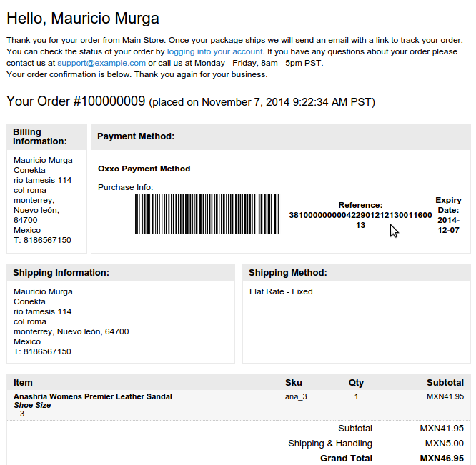
Task: Click the Oxxo reference number text
Action: coord(360,220)
